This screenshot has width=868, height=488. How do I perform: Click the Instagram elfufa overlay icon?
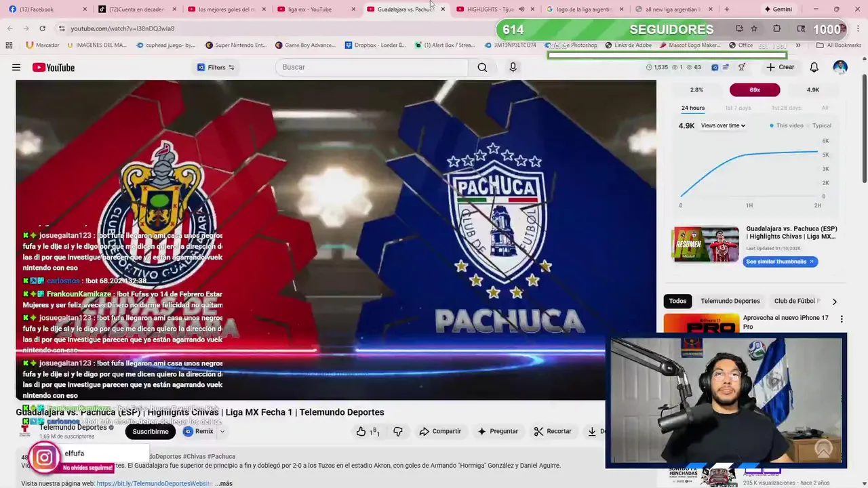click(x=44, y=458)
